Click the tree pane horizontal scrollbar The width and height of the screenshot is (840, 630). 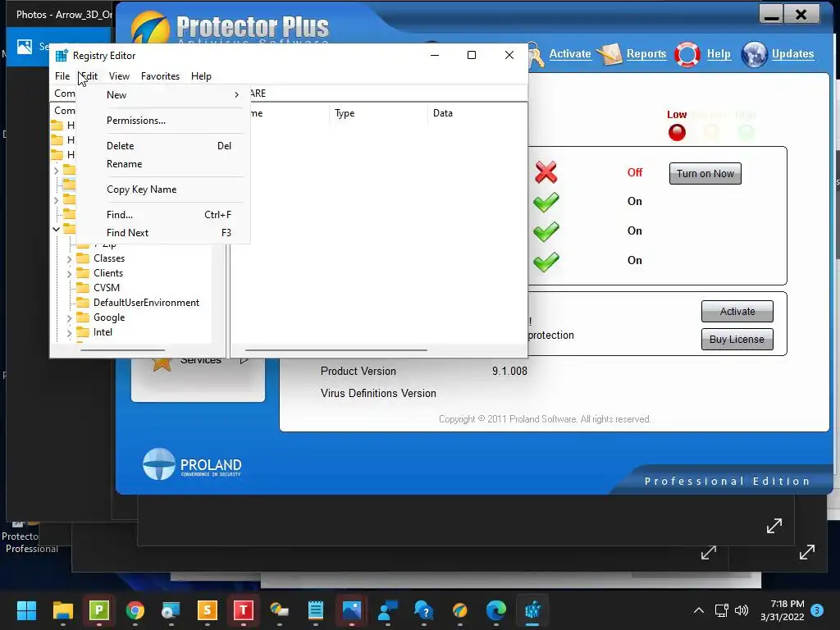click(122, 350)
